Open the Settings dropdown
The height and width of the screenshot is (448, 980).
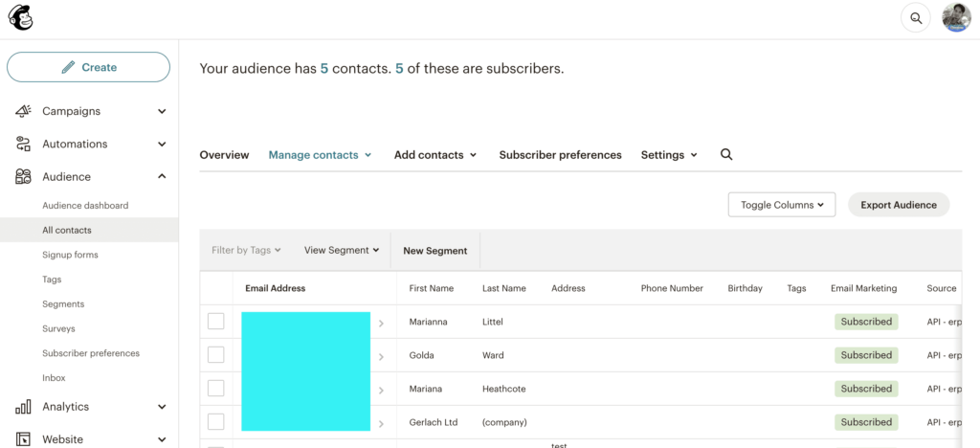(x=669, y=155)
